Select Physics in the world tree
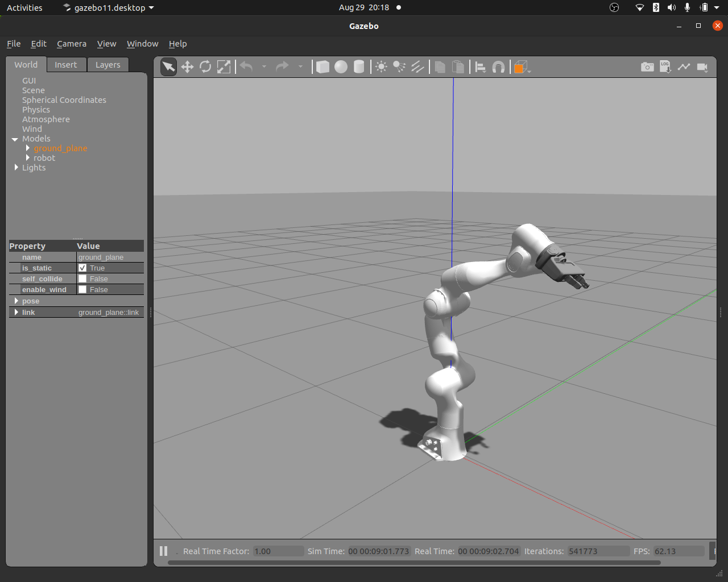The width and height of the screenshot is (728, 582). [36, 110]
